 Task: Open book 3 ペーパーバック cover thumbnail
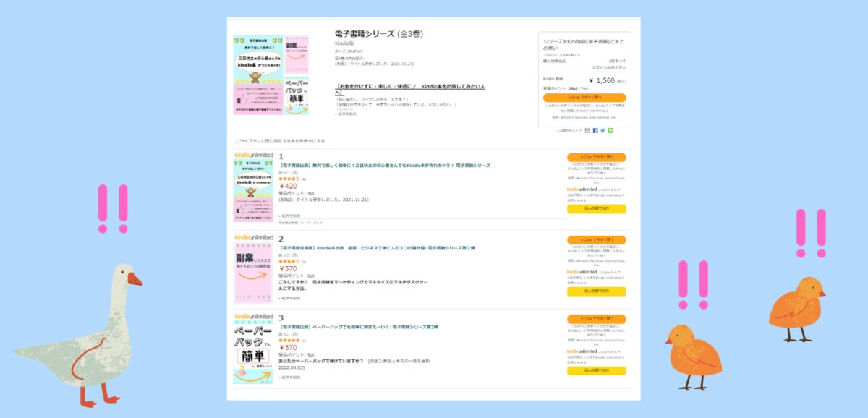tap(253, 352)
